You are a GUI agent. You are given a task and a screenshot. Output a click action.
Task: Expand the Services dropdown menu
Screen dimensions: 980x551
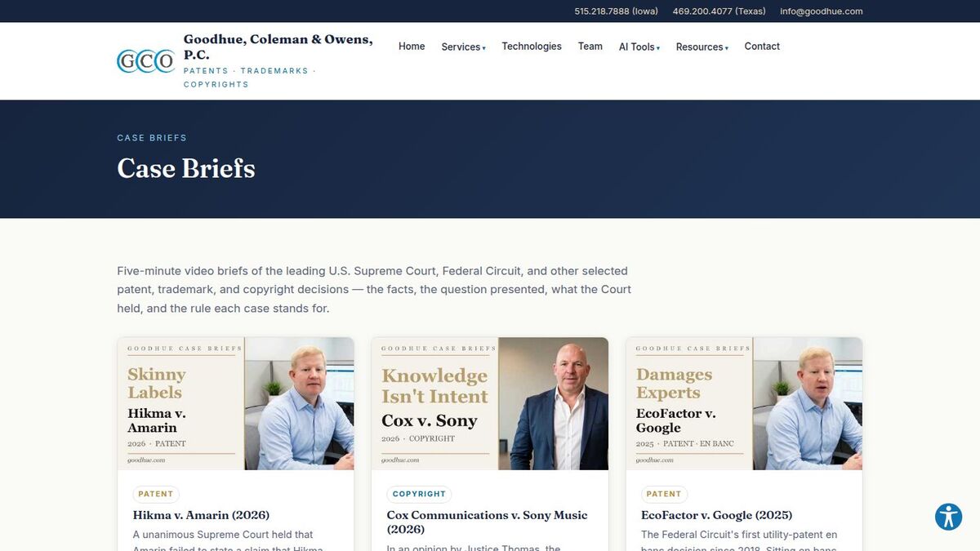(x=463, y=47)
